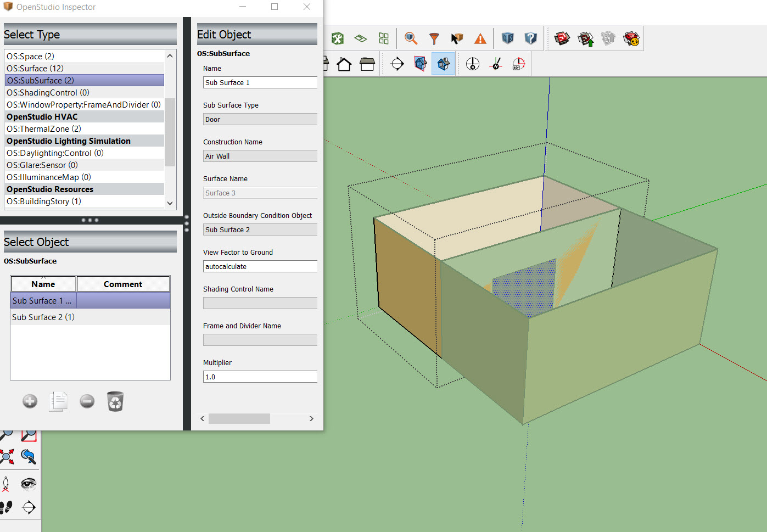This screenshot has height=532, width=767.
Task: Open the magnifier search surfaces icon
Action: (x=411, y=38)
